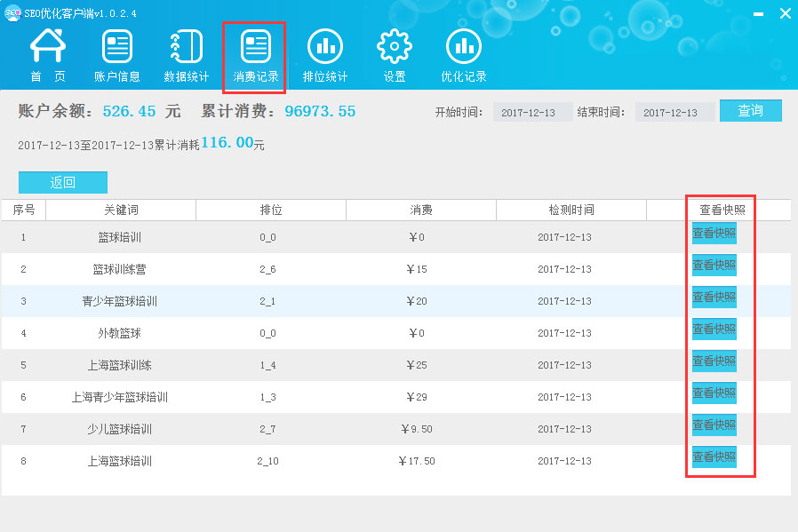View snapshot for 青少年篮球培训 row
This screenshot has height=532, width=798.
coord(714,298)
